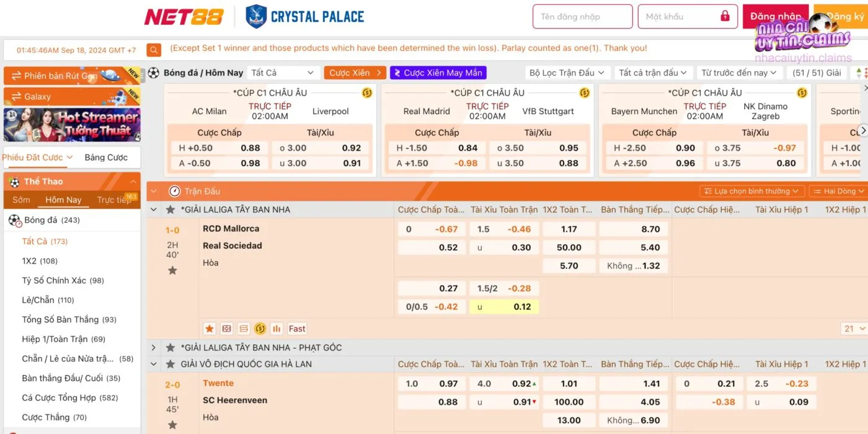This screenshot has height=434, width=868.
Task: Switch to the Bảng Cược tab
Action: coord(106,157)
